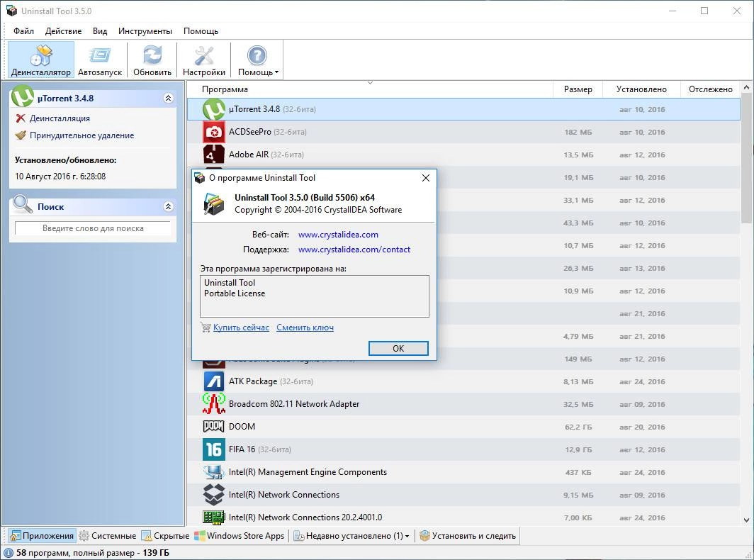This screenshot has height=560, width=754.
Task: Open the www.crystalidea.com website link
Action: (338, 235)
